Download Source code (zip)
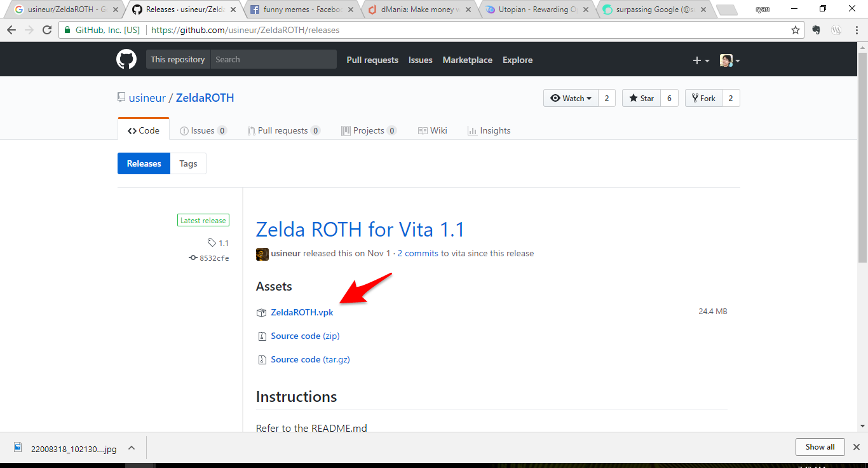 [x=305, y=336]
